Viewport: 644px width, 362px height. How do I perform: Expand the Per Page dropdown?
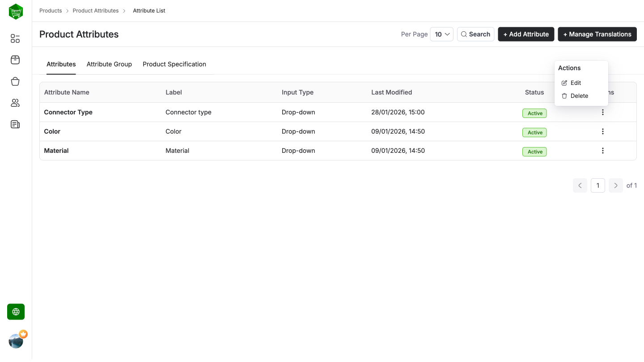tap(441, 34)
